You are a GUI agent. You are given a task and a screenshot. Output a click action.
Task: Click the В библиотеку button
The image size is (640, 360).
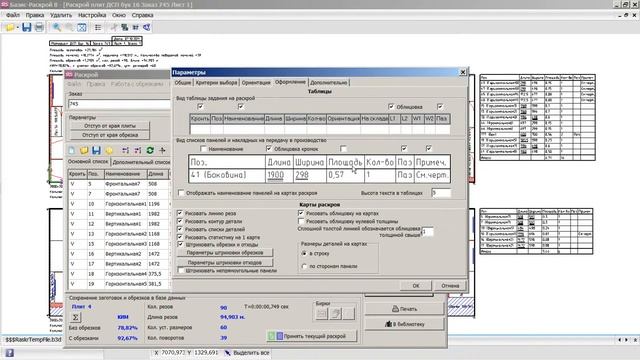pos(404,324)
